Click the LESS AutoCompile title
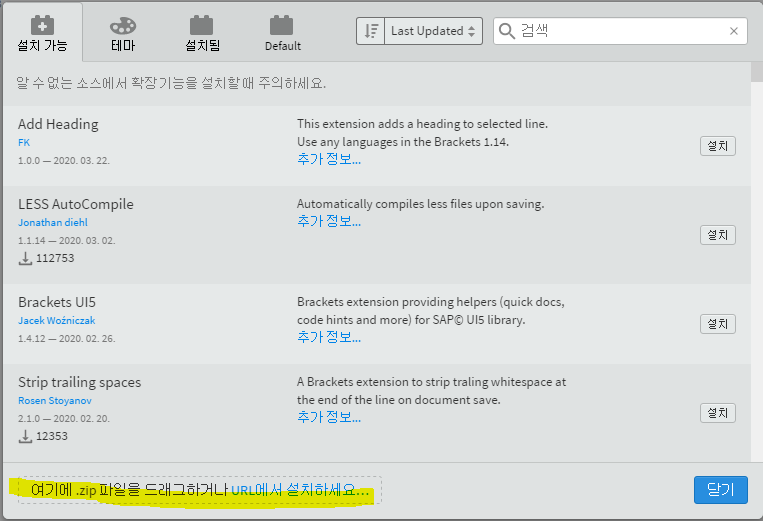This screenshot has width=763, height=521. (x=76, y=204)
